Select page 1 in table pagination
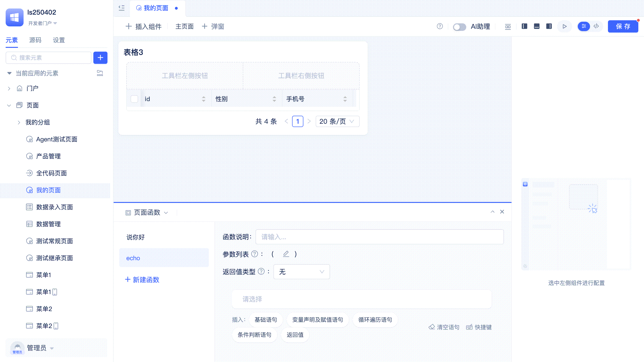The height and width of the screenshot is (362, 644). click(297, 121)
